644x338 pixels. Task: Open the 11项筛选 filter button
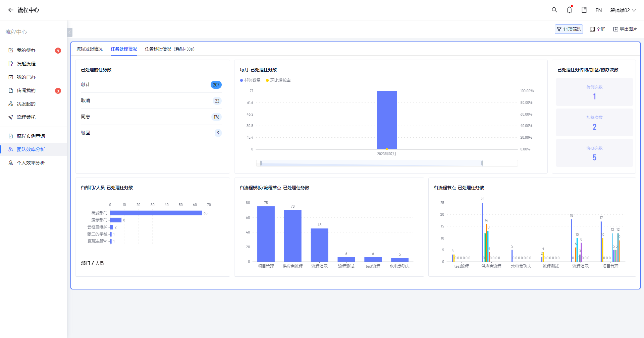point(569,29)
